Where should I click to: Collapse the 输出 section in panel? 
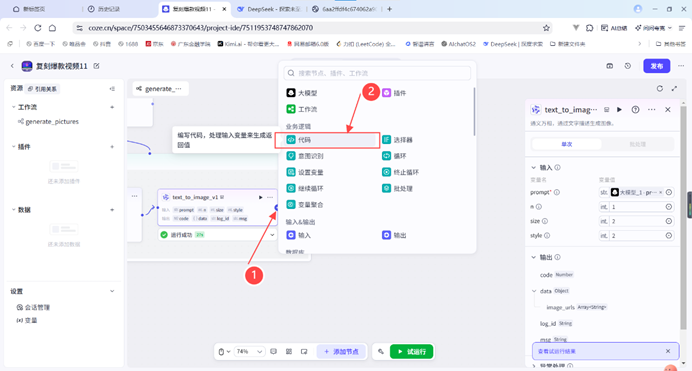(534, 257)
